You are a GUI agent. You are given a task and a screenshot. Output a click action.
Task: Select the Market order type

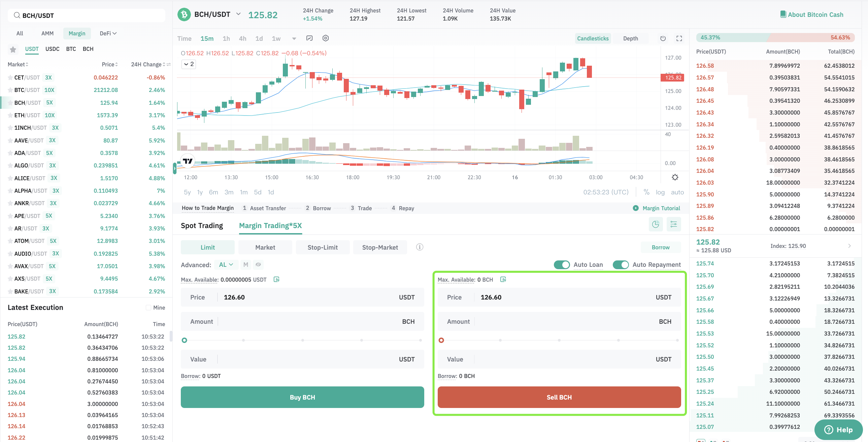pyautogui.click(x=265, y=247)
